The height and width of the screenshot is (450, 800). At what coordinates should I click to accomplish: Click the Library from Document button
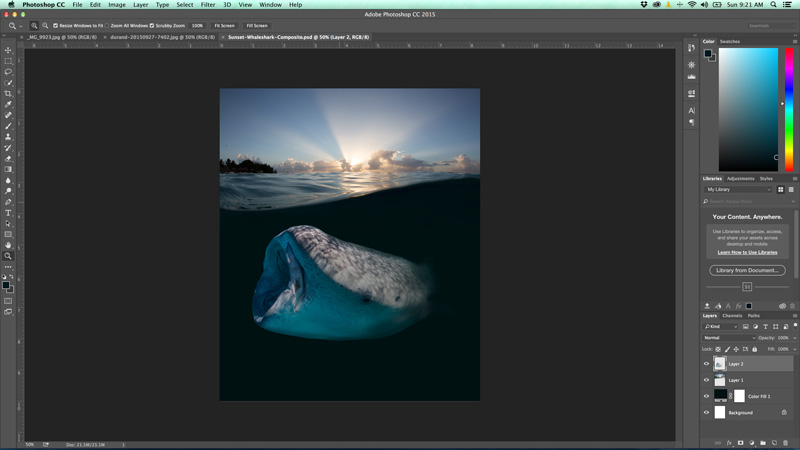click(x=747, y=270)
